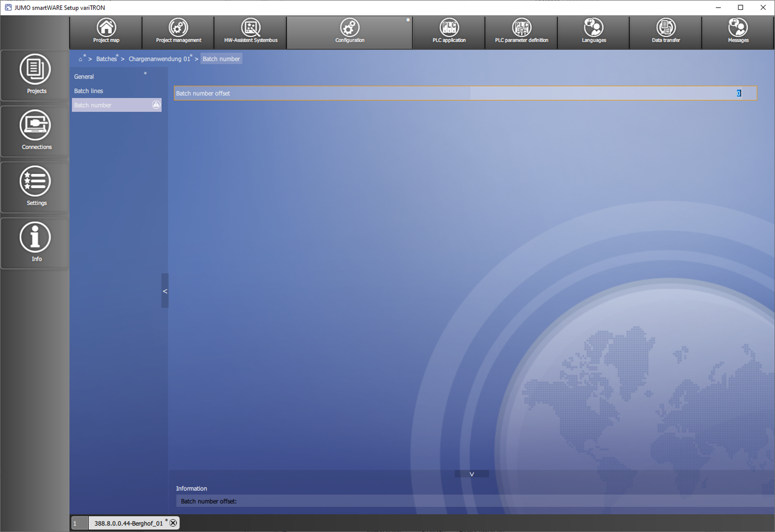Close the 388.8.0.0.44-Berghof_01 project tab
Image resolution: width=775 pixels, height=532 pixels.
(x=173, y=523)
